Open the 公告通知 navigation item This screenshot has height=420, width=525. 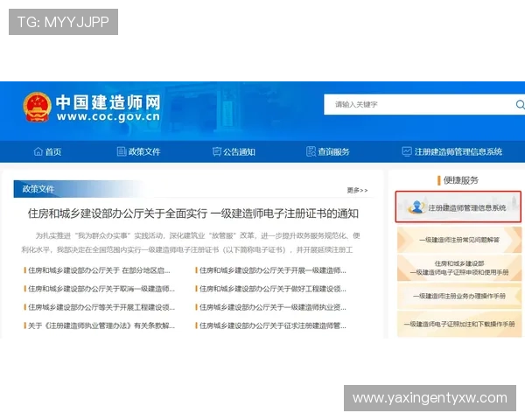[x=234, y=151]
